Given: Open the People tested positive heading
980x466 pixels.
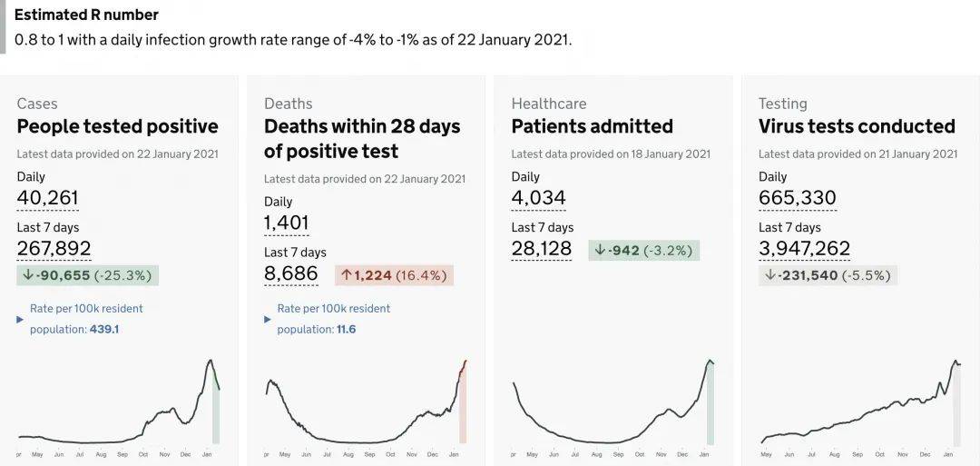Looking at the screenshot, I should [118, 126].
